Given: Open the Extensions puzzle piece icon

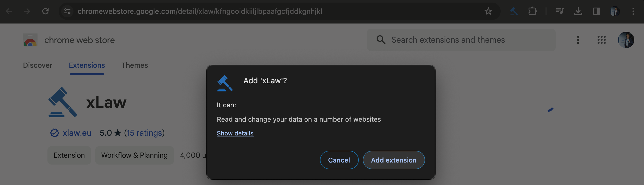Looking at the screenshot, I should tap(532, 11).
